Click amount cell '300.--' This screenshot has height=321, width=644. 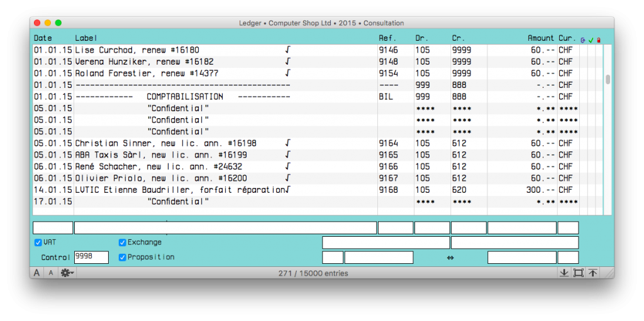540,190
